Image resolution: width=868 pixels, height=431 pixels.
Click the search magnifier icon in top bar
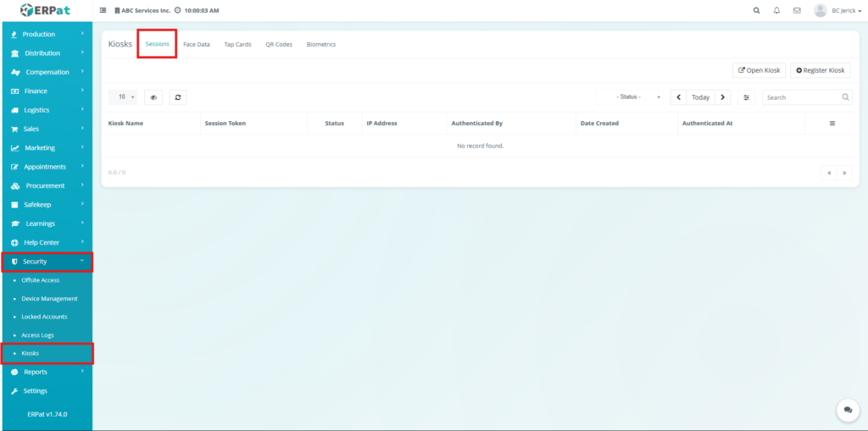756,10
